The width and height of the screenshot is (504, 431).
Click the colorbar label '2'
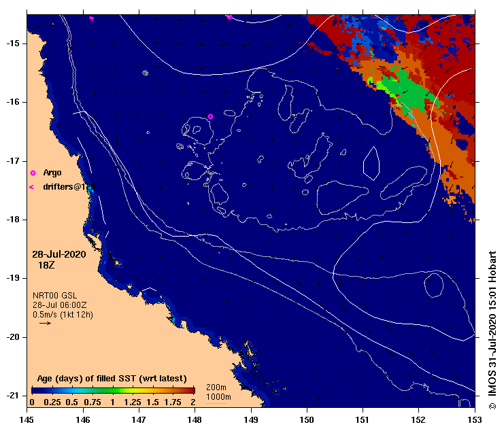coord(193,402)
